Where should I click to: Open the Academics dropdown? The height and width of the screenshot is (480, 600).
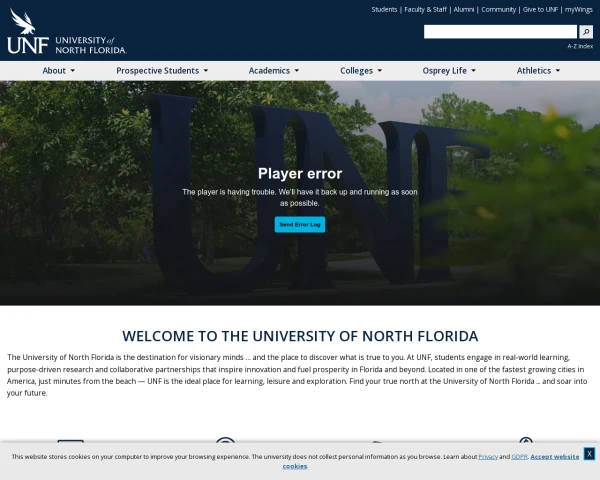click(x=274, y=71)
